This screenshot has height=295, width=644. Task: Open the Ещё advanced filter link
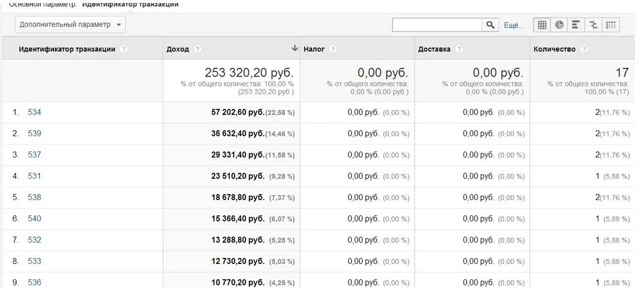514,26
